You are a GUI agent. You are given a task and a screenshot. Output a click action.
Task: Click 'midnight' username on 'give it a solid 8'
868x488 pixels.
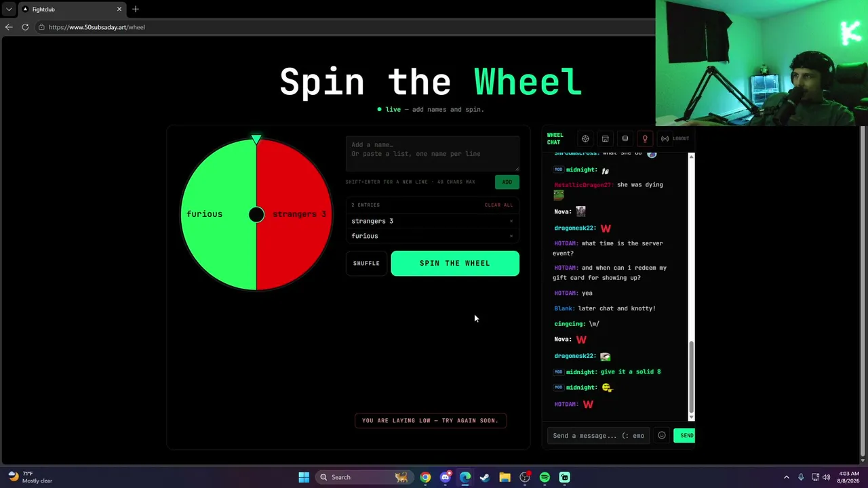pyautogui.click(x=581, y=371)
